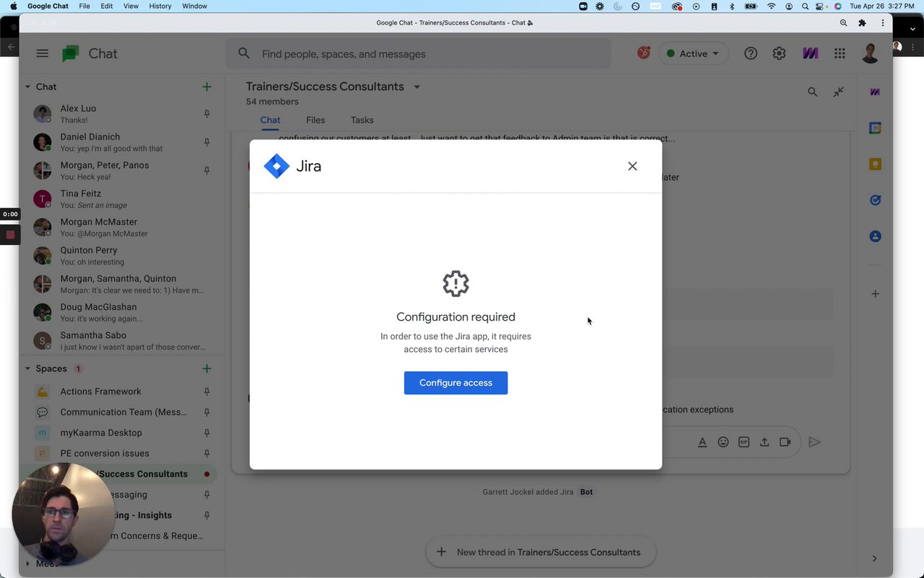
Task: Open the myKaarma Desktop space
Action: pos(121,433)
